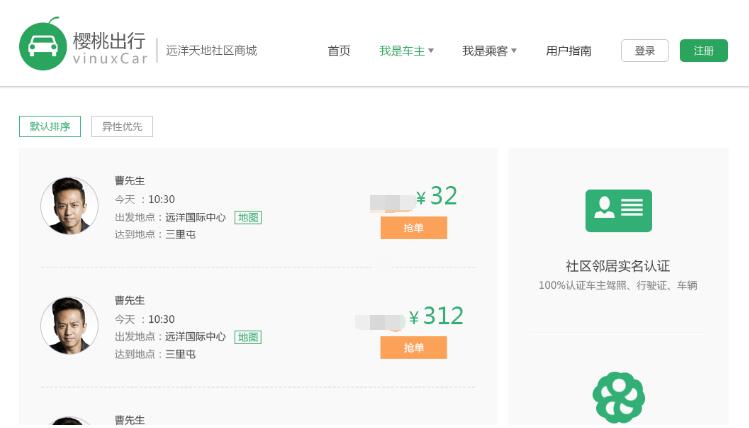Open map tag on second ride listing
The width and height of the screenshot is (749, 428).
click(x=248, y=337)
